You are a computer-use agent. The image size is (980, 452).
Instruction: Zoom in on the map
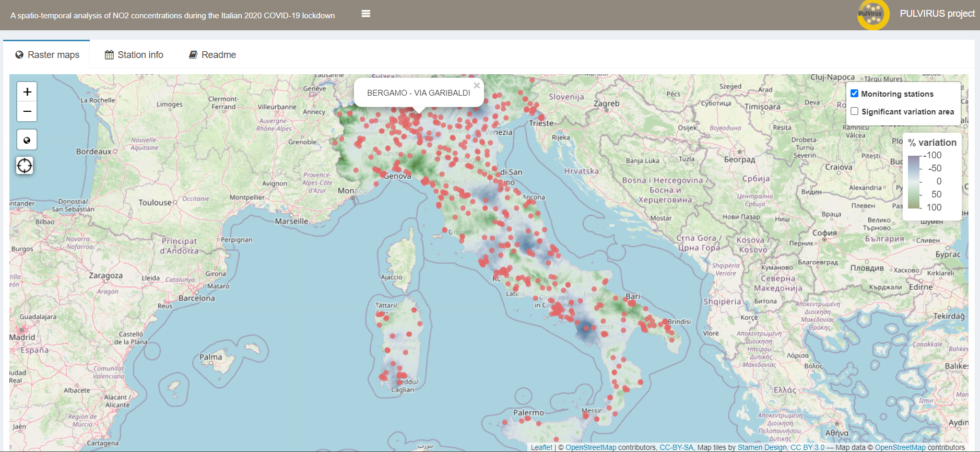click(27, 91)
